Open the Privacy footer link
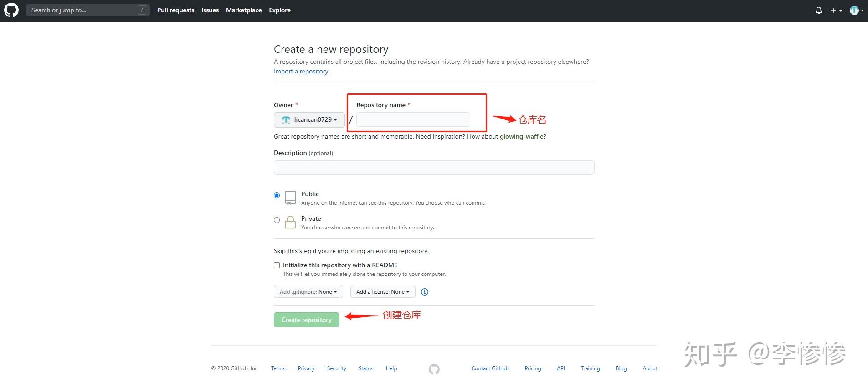868x389 pixels. click(x=306, y=368)
